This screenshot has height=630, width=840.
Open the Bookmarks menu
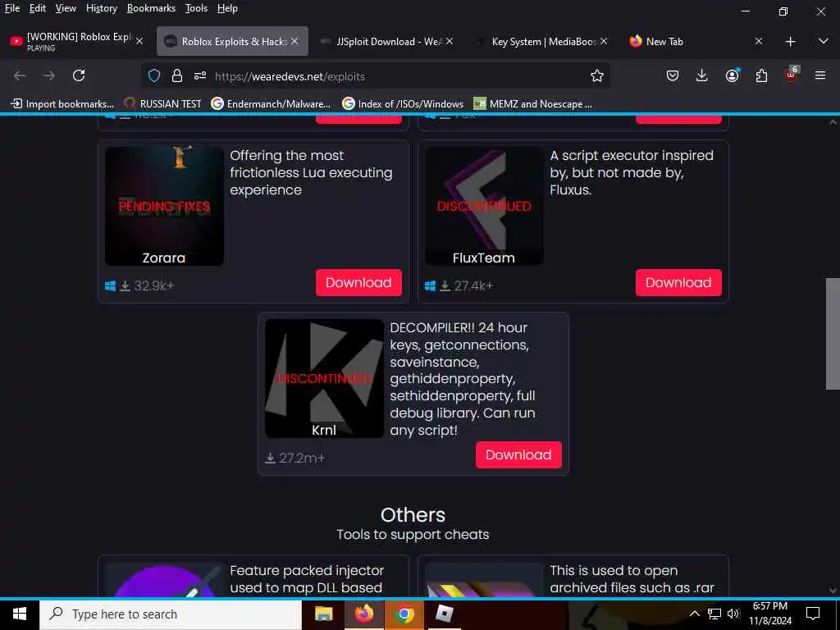click(151, 8)
